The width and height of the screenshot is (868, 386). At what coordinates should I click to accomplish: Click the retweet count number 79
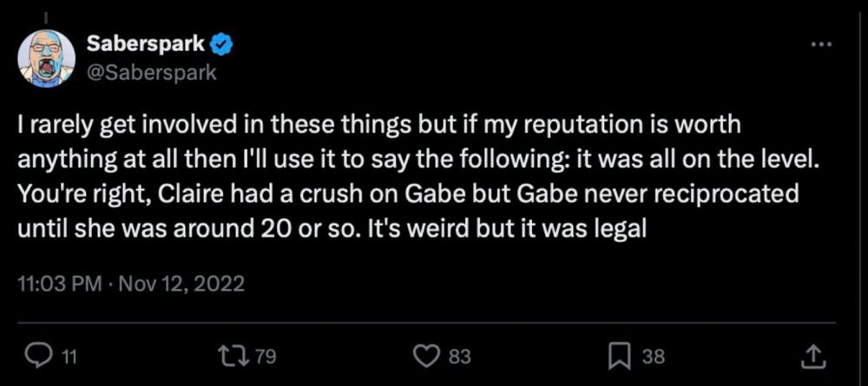265,354
